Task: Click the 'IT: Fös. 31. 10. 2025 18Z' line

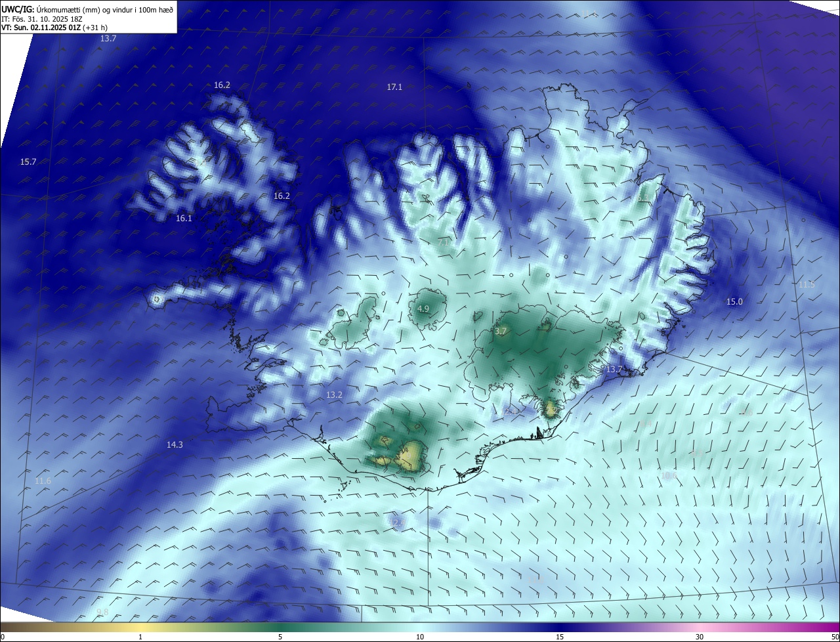Action: point(42,19)
